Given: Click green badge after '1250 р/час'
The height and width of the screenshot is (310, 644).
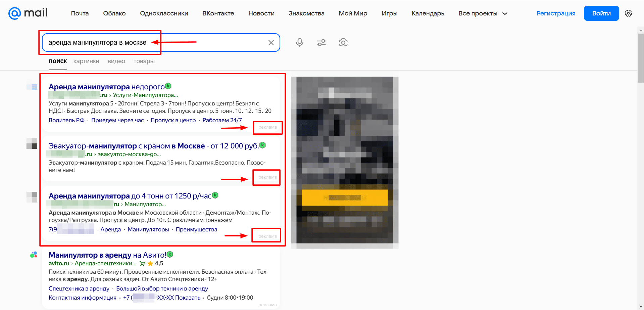Looking at the screenshot, I should (x=215, y=195).
